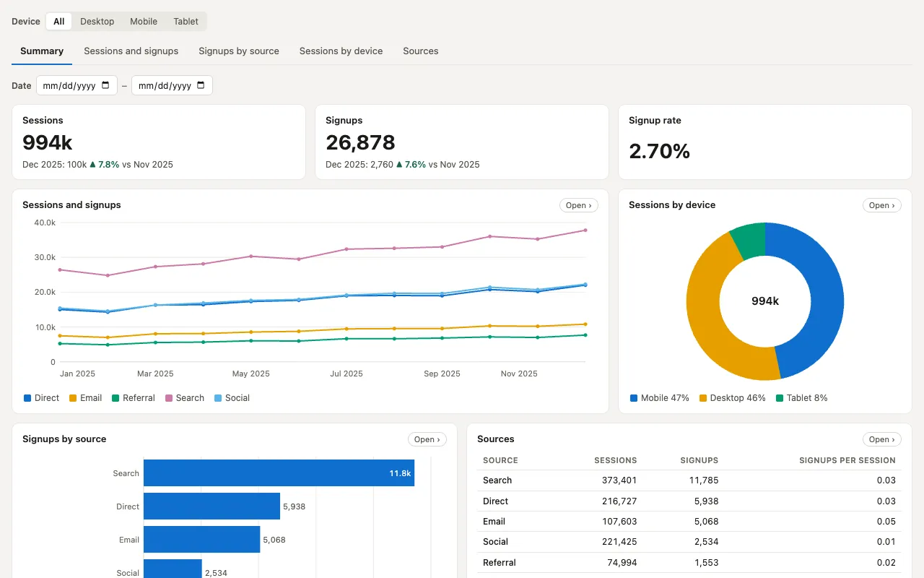Open the Sources table
Viewport: 924px width, 578px height.
click(882, 439)
